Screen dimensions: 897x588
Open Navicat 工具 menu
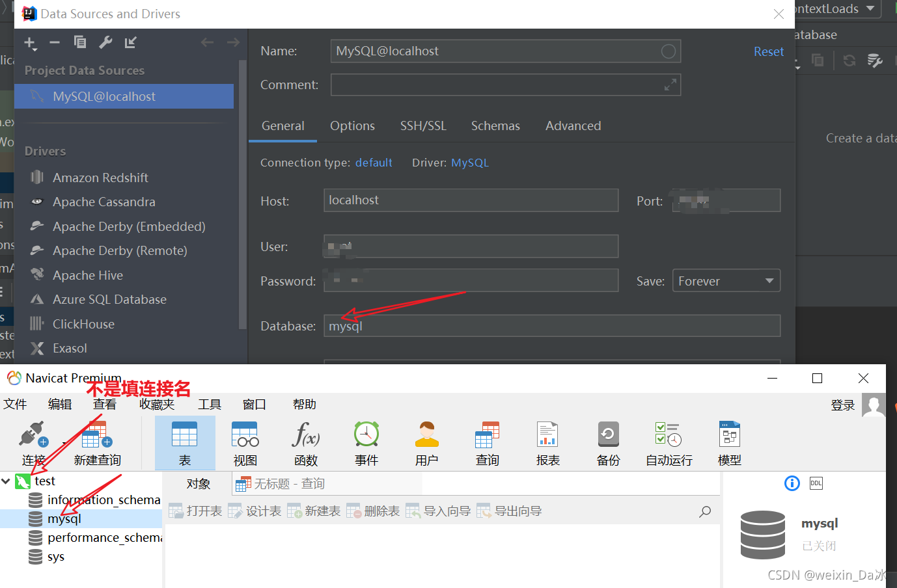(x=210, y=405)
